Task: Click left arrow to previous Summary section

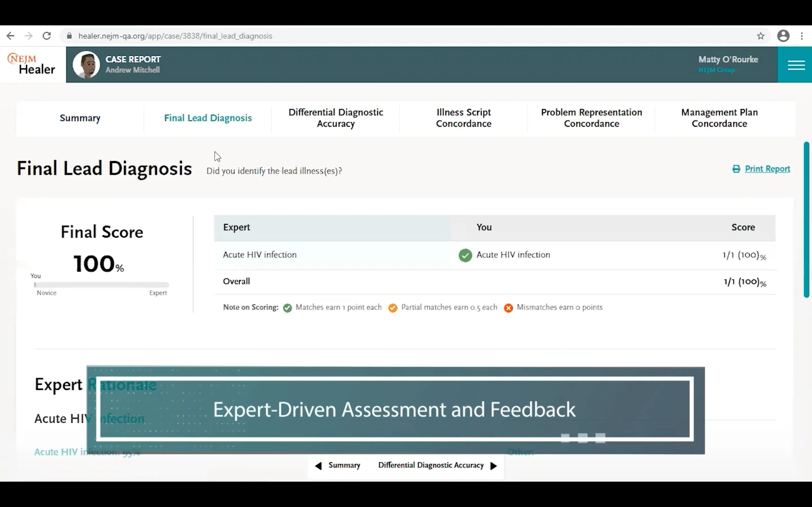Action: pyautogui.click(x=318, y=466)
